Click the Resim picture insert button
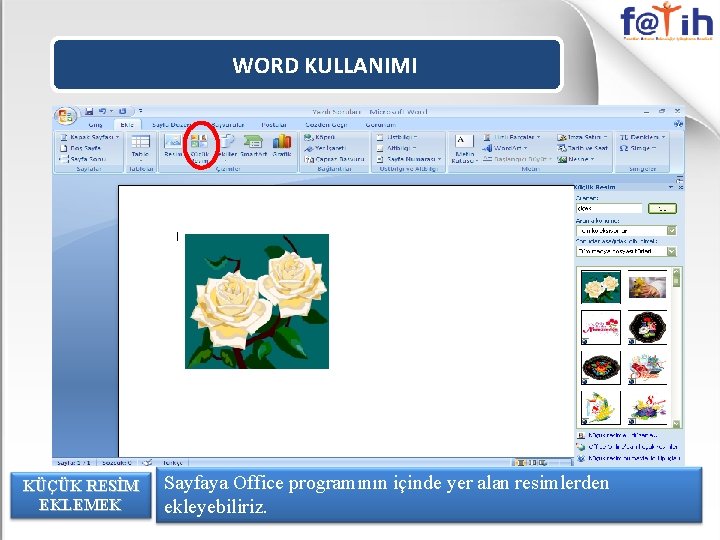 (x=173, y=146)
